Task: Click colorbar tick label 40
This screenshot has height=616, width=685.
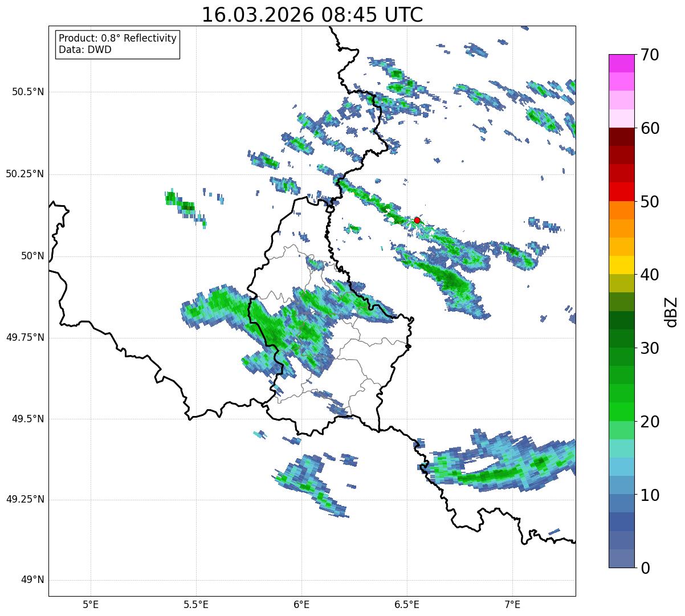Action: pyautogui.click(x=650, y=275)
